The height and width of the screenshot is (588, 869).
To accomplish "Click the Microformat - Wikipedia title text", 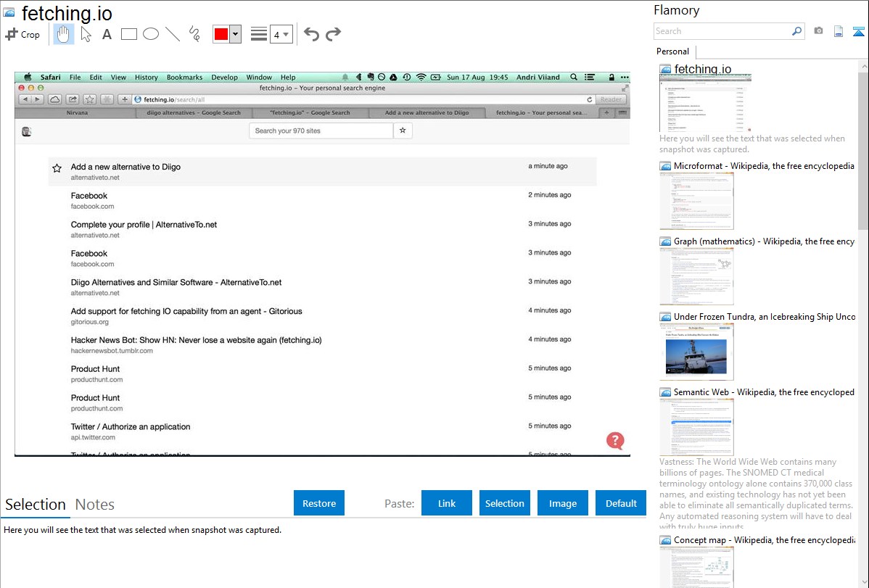I will pos(764,166).
